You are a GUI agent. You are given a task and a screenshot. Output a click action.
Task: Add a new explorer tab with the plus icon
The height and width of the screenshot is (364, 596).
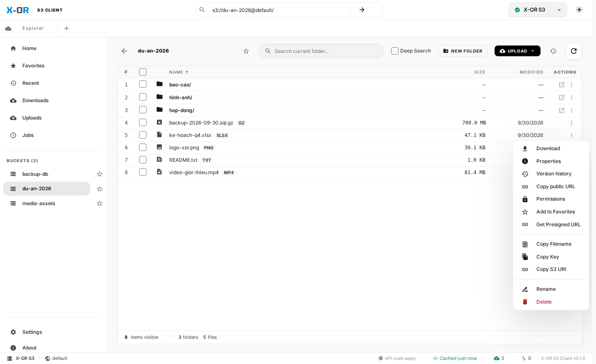pyautogui.click(x=66, y=29)
